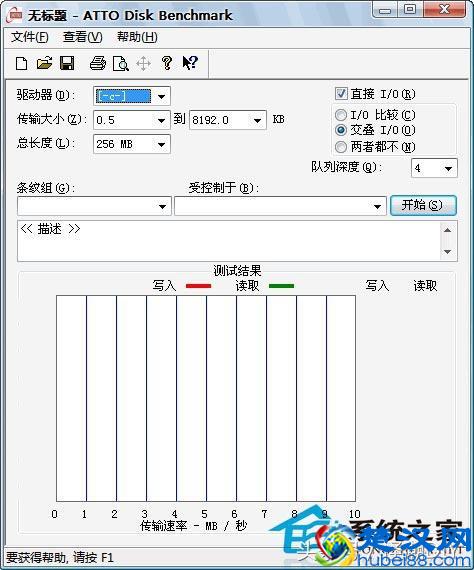Click the green 读取 legend swatch
The image size is (474, 570).
pos(281,286)
